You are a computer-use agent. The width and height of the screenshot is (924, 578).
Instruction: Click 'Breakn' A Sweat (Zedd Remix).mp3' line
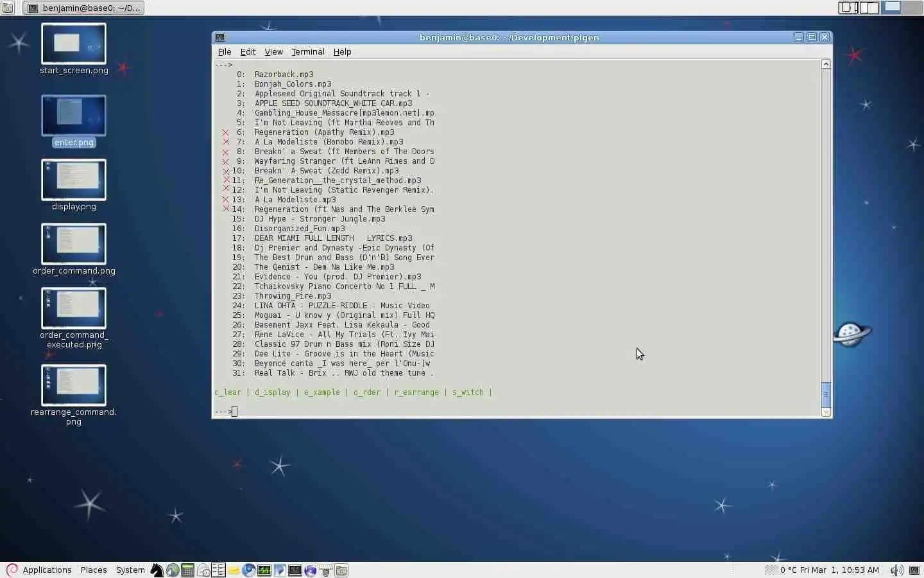click(x=327, y=171)
